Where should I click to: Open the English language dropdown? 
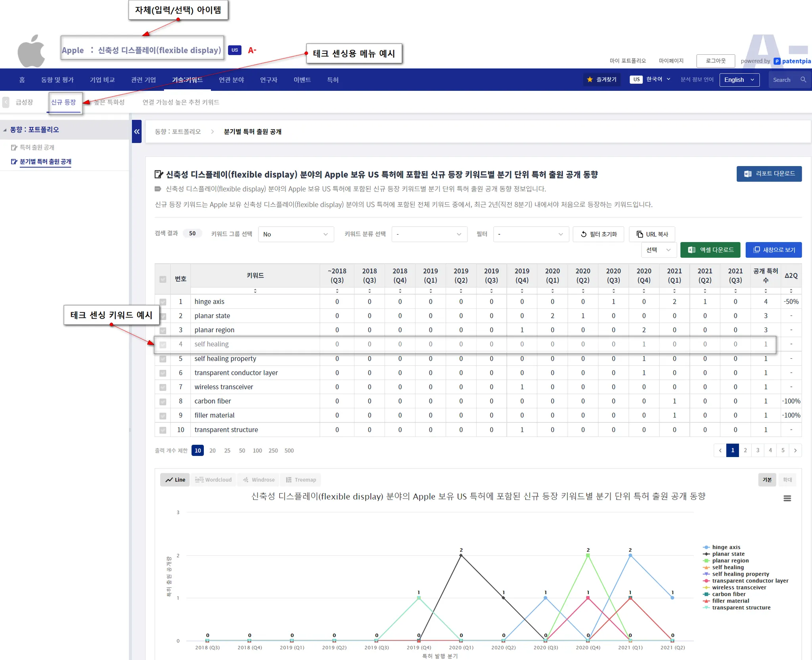pos(739,80)
